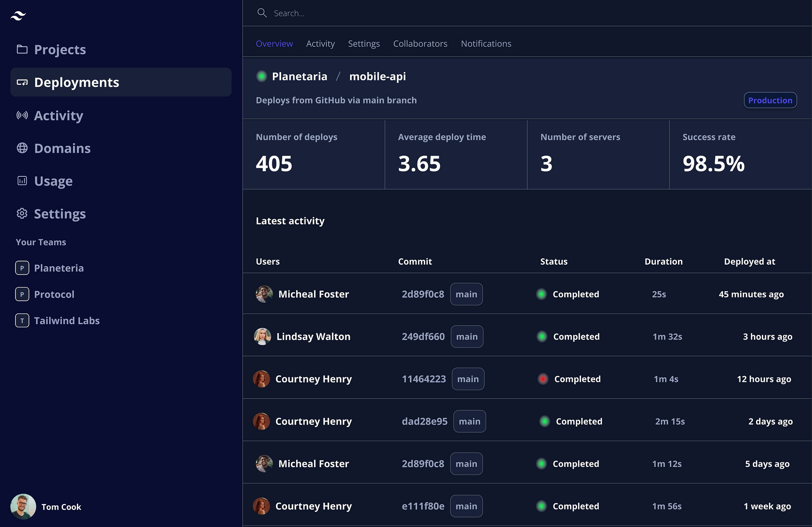Click the red status indicator on Courtney Henry's deploy
Viewport: 812px width, 527px height.
542,379
